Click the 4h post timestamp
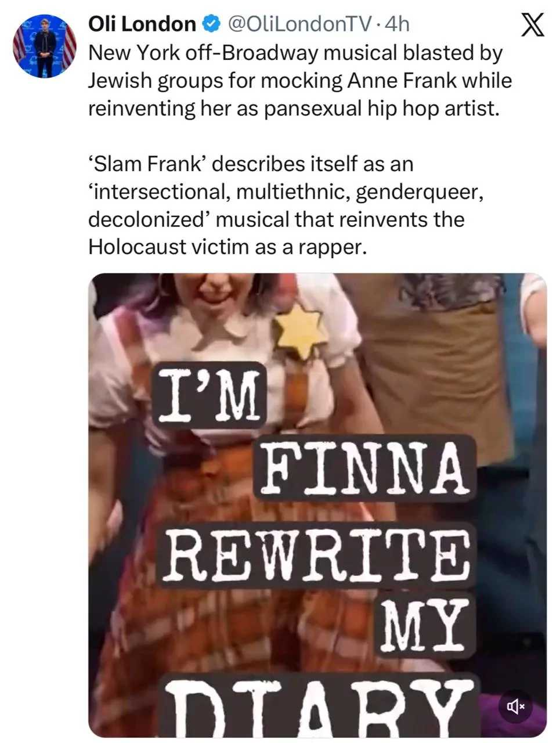 pos(397,24)
